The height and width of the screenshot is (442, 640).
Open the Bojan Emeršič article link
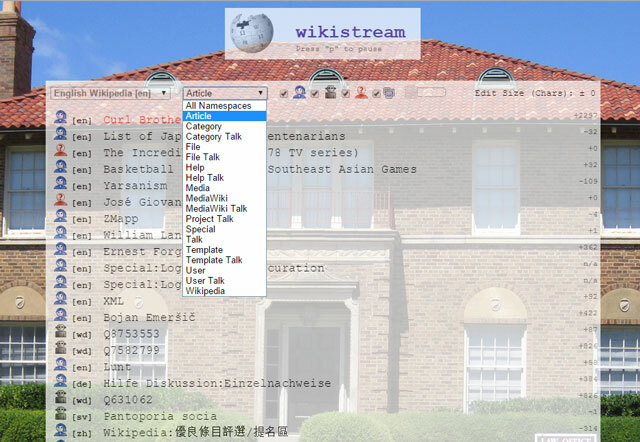pyautogui.click(x=149, y=318)
